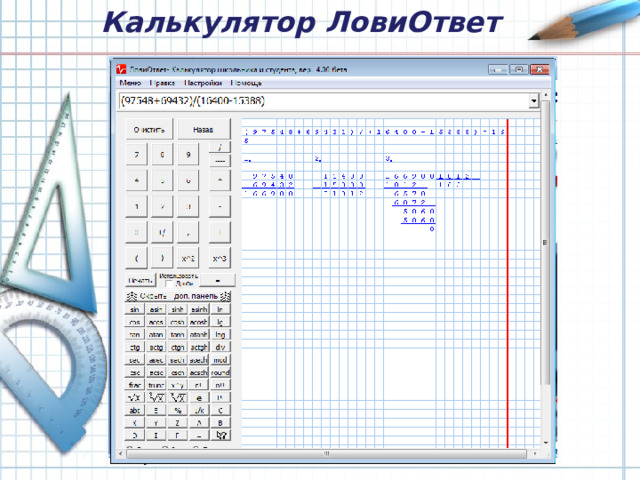Insert the cos function

tap(135, 322)
